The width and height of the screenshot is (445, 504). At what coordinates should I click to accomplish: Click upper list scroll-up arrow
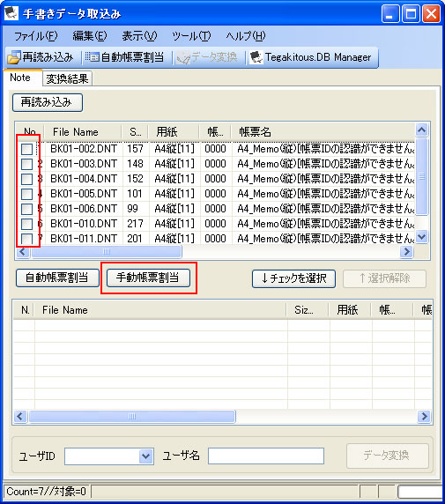(421, 130)
